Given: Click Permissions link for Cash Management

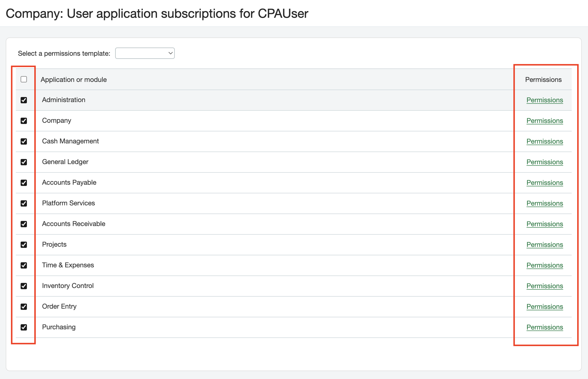Looking at the screenshot, I should coord(545,141).
